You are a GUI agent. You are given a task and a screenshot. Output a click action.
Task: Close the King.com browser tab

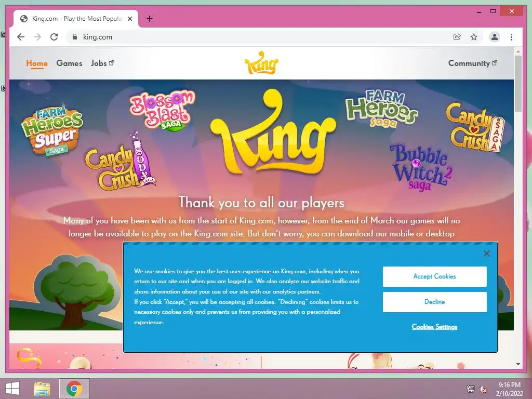(129, 19)
